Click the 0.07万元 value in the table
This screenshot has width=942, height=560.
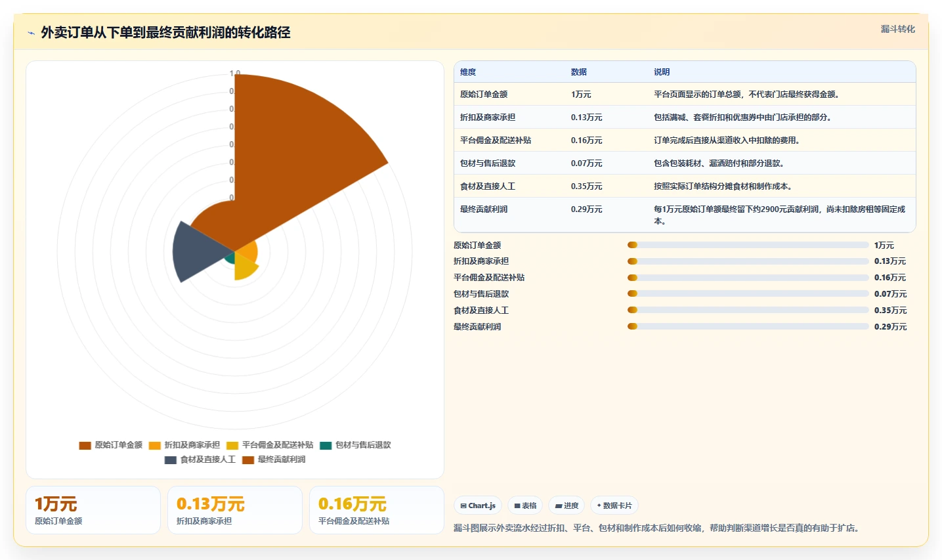pos(586,163)
